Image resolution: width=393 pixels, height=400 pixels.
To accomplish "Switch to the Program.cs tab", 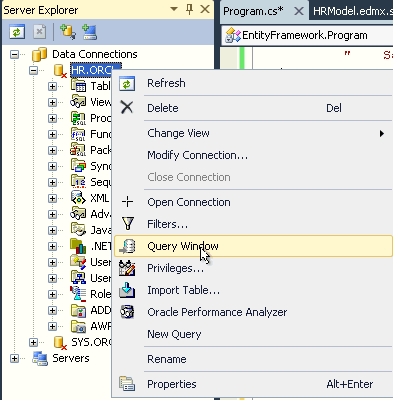I will point(253,11).
